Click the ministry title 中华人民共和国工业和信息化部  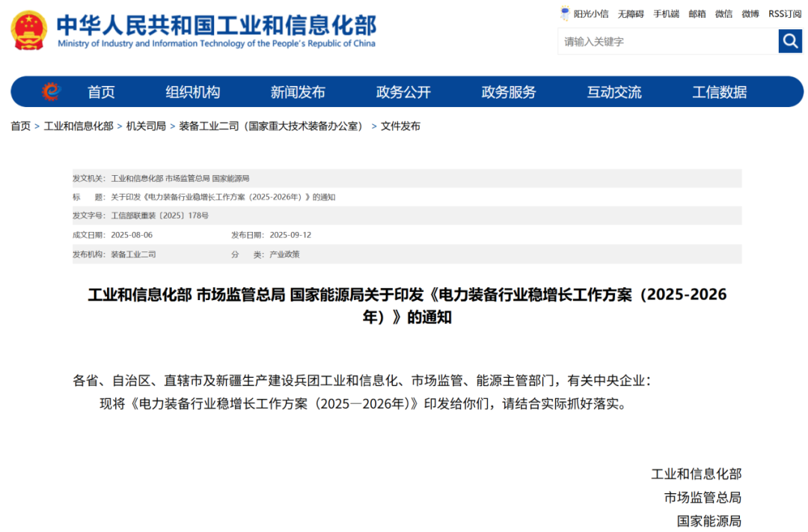216,25
